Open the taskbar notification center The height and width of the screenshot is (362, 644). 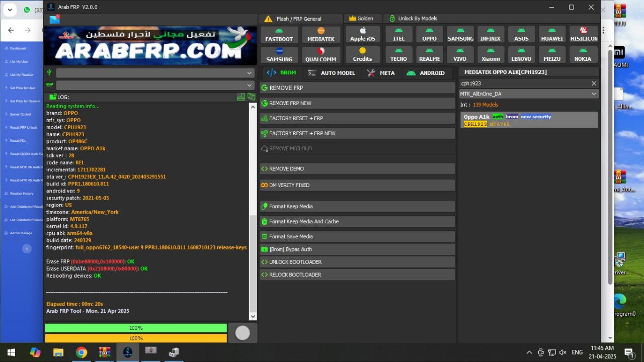tap(629, 352)
